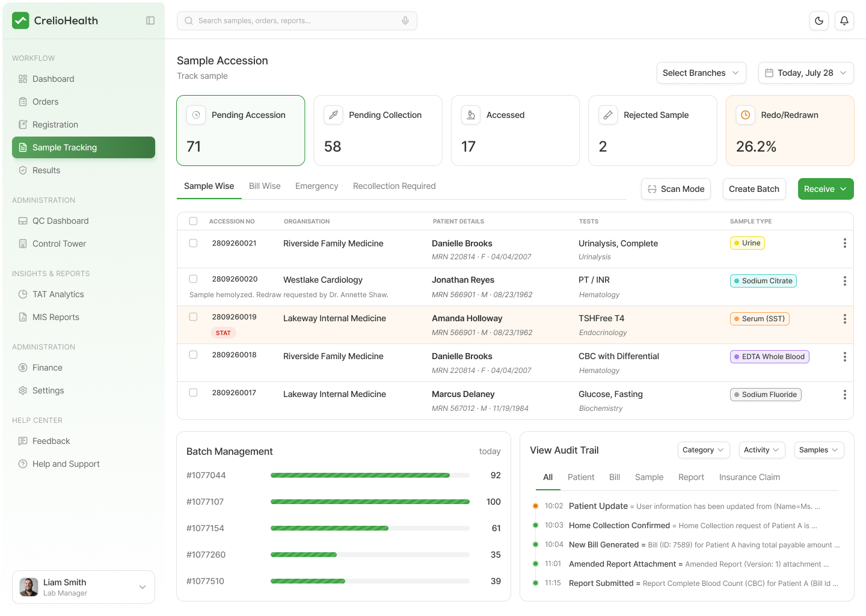Open row menu for accession 2809260019
This screenshot has width=866, height=616.
[845, 319]
